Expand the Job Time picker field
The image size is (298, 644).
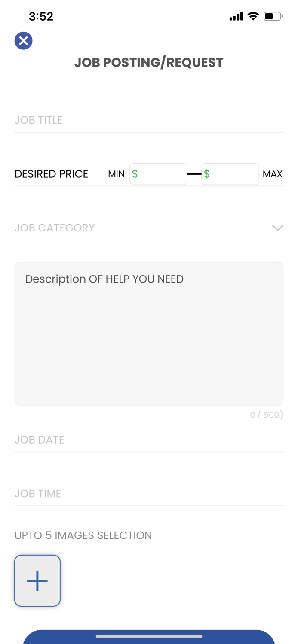click(149, 493)
